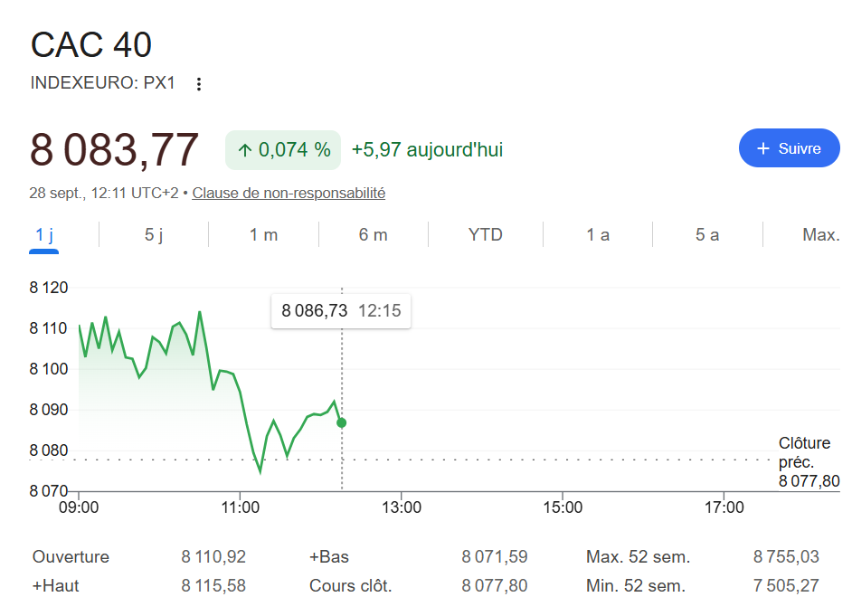Click the green up-arrow percentage badge
Image resolution: width=852 pixels, height=616 pixels.
pos(283,150)
